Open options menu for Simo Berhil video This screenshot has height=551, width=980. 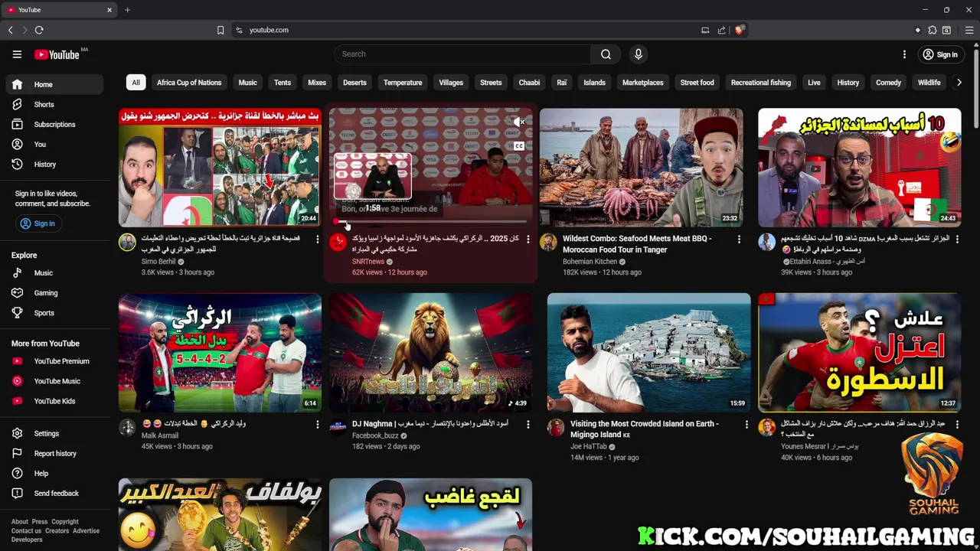point(317,240)
